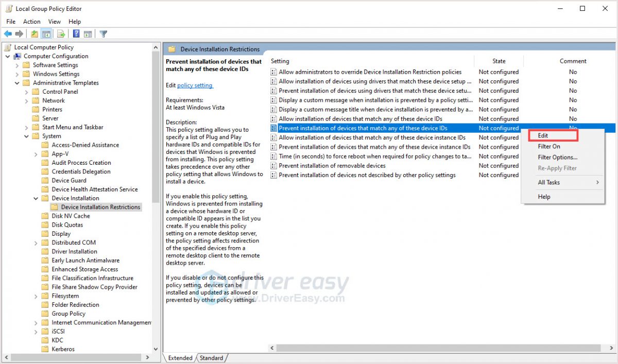Expand the All Tasks submenu arrow
The width and height of the screenshot is (618, 364).
597,182
